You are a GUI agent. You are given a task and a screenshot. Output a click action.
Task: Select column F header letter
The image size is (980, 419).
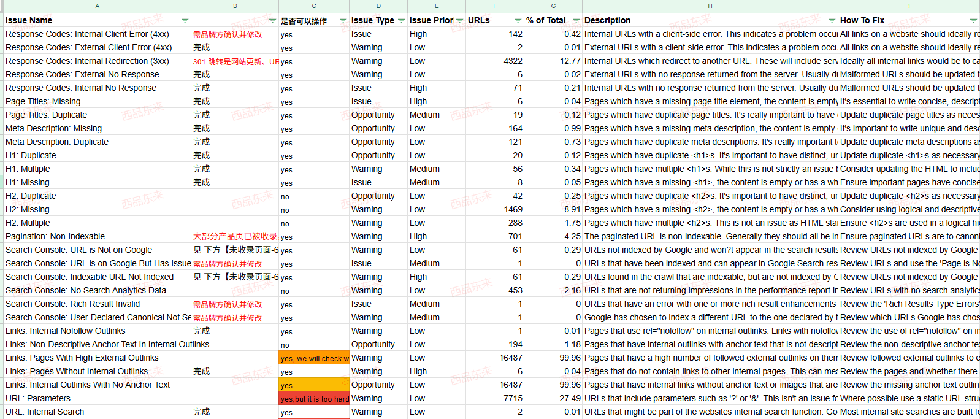pyautogui.click(x=495, y=6)
